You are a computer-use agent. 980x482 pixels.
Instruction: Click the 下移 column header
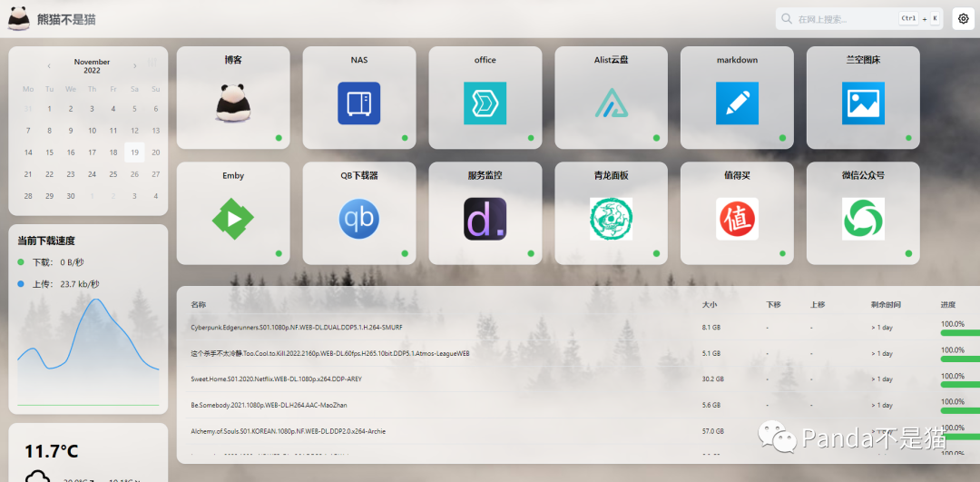coord(774,305)
